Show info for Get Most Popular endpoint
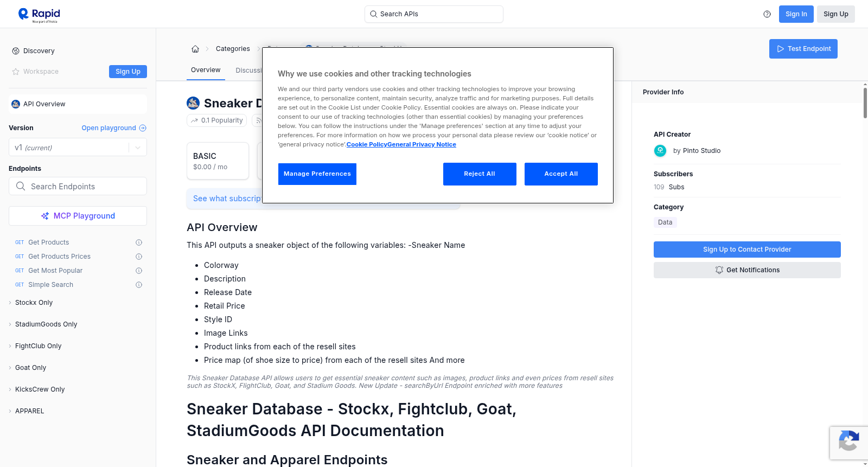This screenshot has width=868, height=467. [x=139, y=271]
